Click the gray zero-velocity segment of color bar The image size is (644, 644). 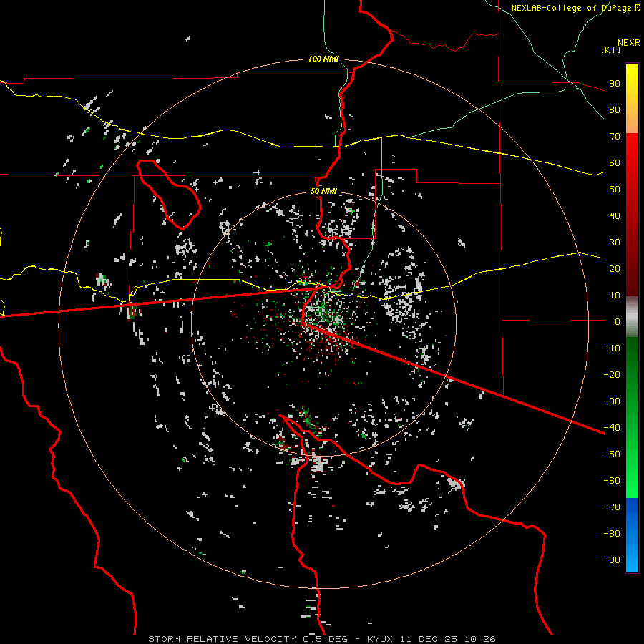[x=632, y=316]
